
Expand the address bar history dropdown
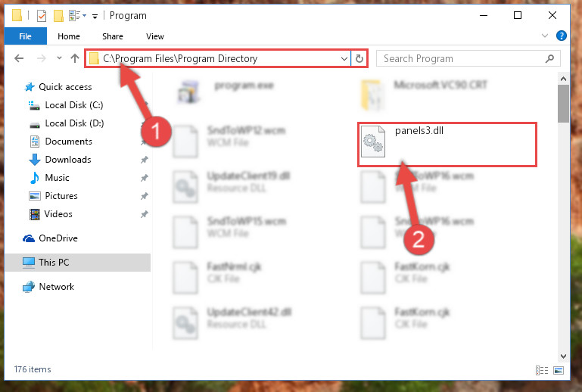coord(344,59)
